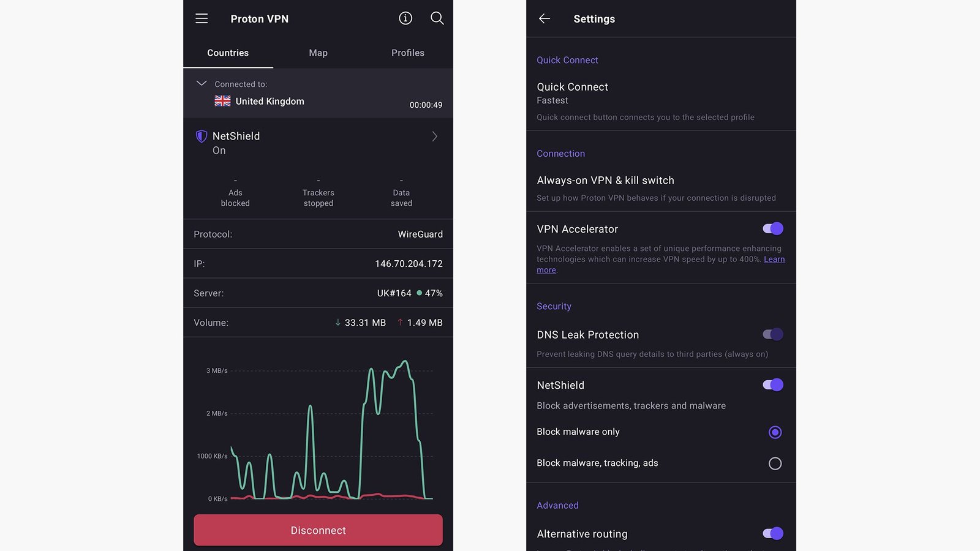980x551 pixels.
Task: Tap the upload arrow beside 1.49 MB
Action: pyautogui.click(x=400, y=322)
